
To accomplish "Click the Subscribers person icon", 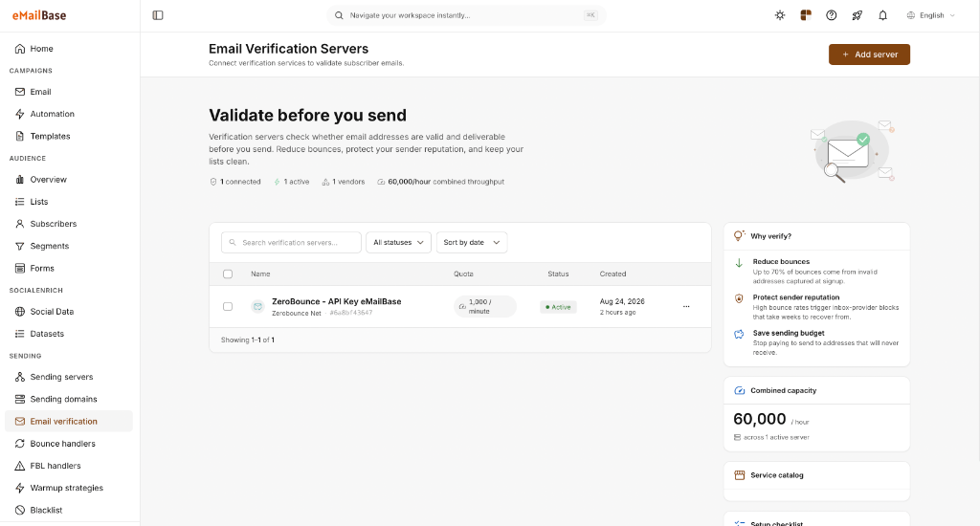I will pos(20,224).
